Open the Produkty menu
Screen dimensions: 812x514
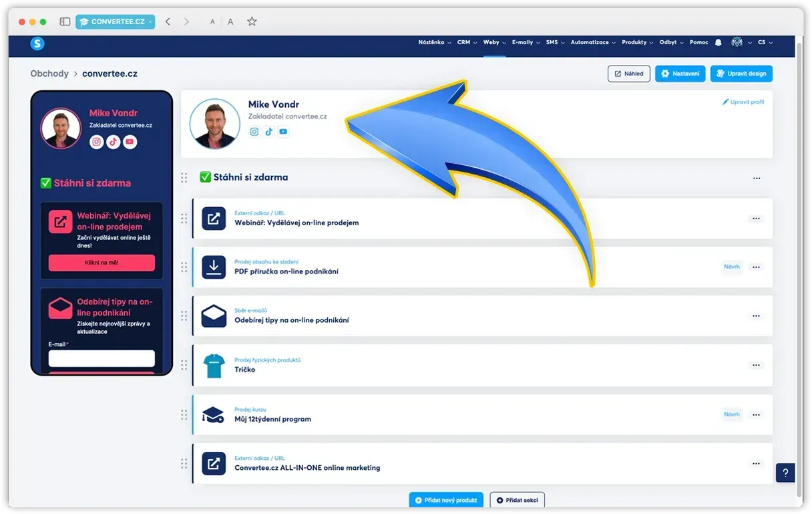pos(638,42)
